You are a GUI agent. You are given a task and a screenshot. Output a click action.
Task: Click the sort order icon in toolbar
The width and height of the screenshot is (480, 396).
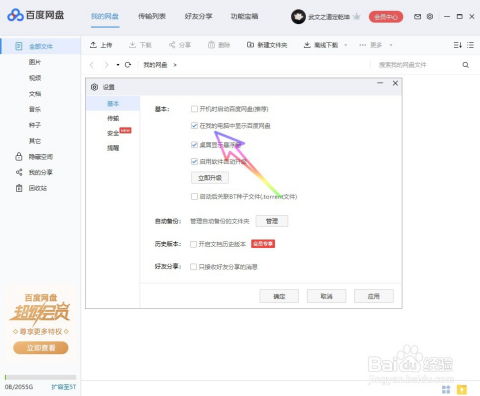(x=458, y=45)
